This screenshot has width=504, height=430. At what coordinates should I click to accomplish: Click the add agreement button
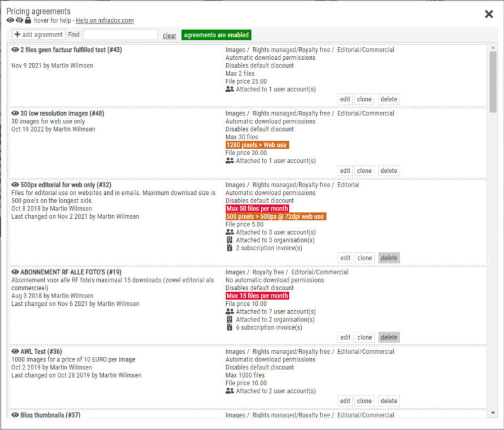tap(38, 35)
